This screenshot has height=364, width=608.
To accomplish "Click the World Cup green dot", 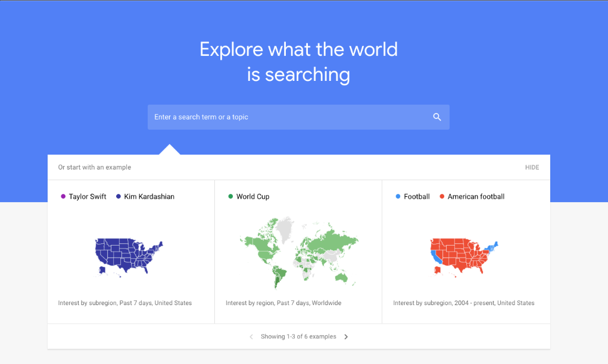I will [230, 197].
